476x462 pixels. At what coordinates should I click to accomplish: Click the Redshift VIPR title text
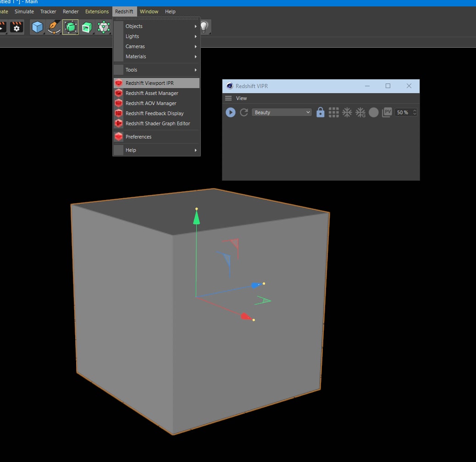tap(252, 86)
